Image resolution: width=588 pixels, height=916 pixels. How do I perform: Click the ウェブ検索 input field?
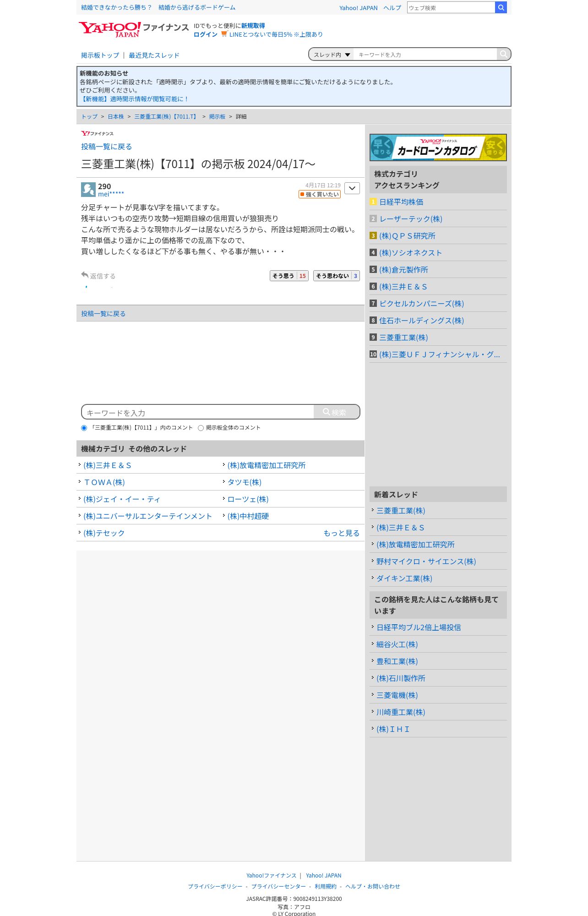pyautogui.click(x=451, y=7)
